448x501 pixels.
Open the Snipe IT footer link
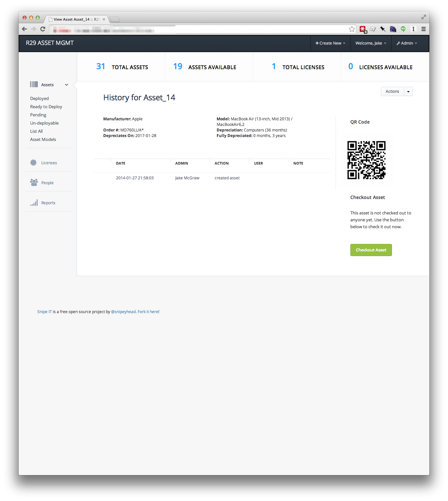(45, 312)
